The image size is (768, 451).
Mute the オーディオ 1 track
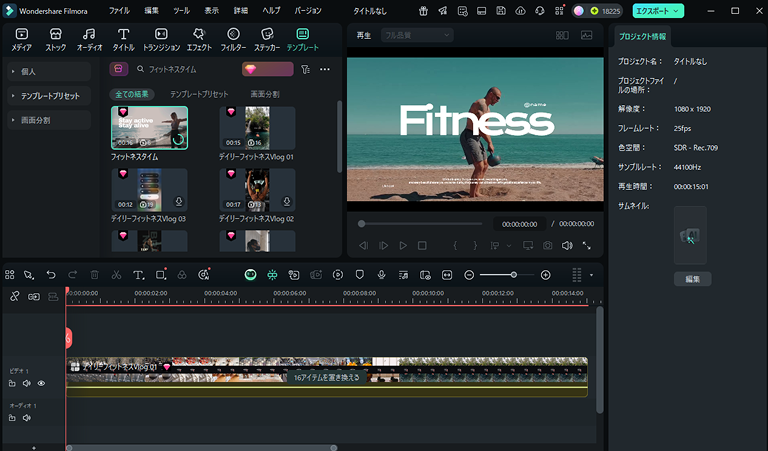27,418
